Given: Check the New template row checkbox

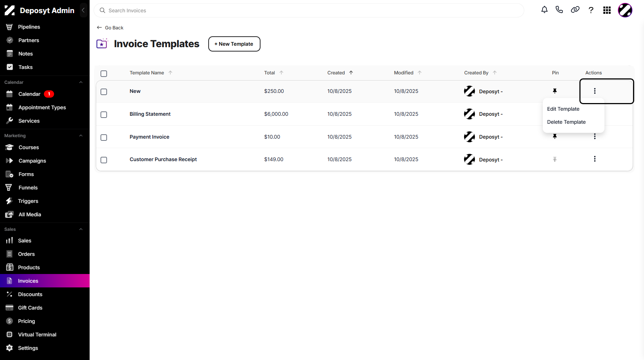Looking at the screenshot, I should pos(104,92).
